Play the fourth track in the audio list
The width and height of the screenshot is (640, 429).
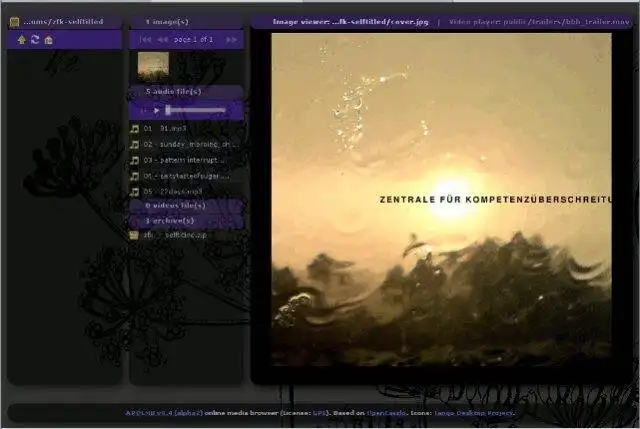[187, 176]
